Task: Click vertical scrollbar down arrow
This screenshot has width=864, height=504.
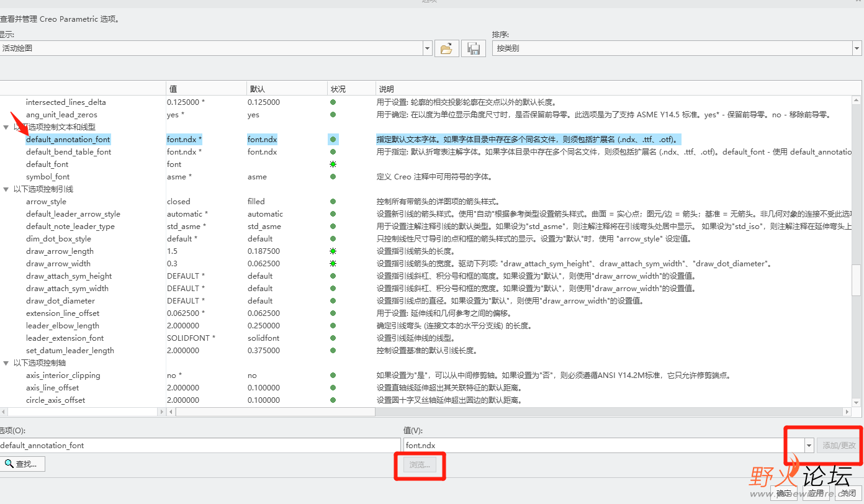Action: (x=857, y=402)
